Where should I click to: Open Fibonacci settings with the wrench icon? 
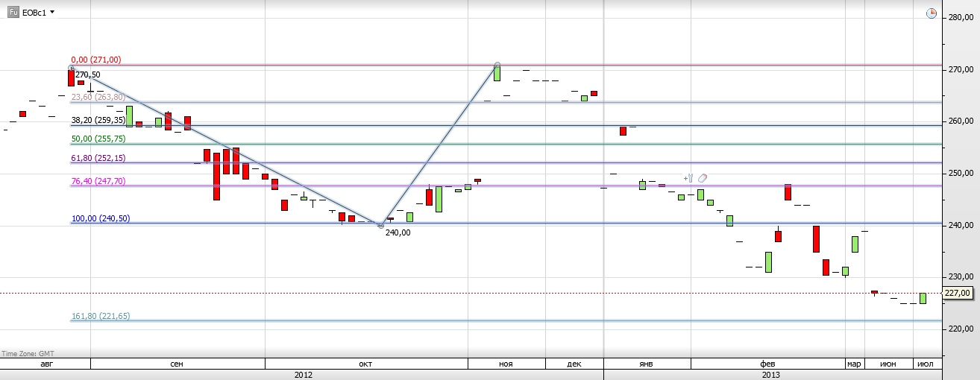(688, 178)
